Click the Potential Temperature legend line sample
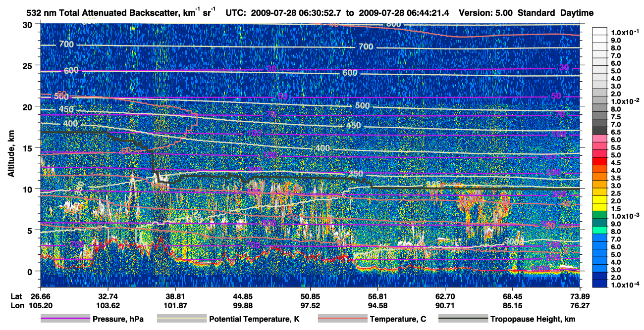 point(181,319)
